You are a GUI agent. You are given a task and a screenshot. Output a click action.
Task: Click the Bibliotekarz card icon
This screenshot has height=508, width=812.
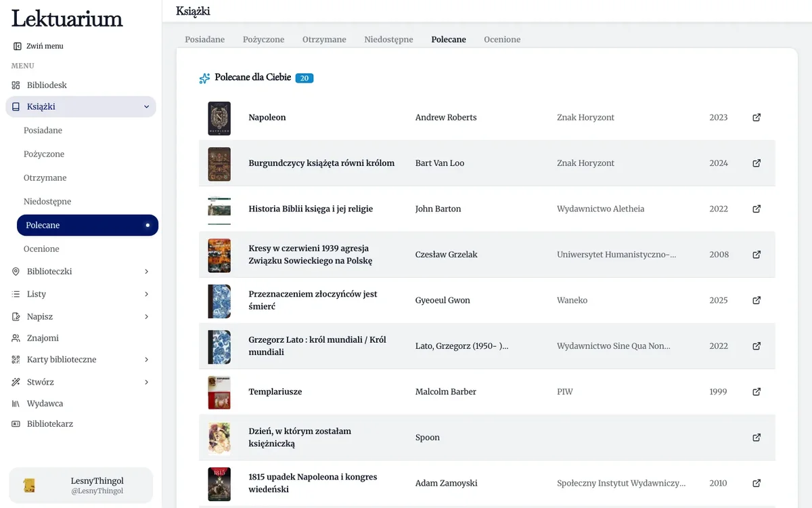[x=16, y=424]
